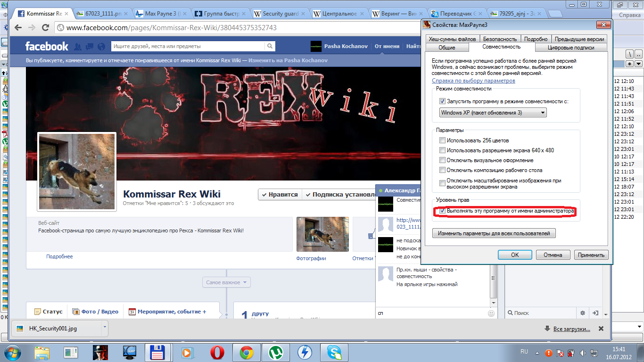Click the Facebook search magnifier button
Viewport: 644px width, 362px height.
[x=270, y=46]
